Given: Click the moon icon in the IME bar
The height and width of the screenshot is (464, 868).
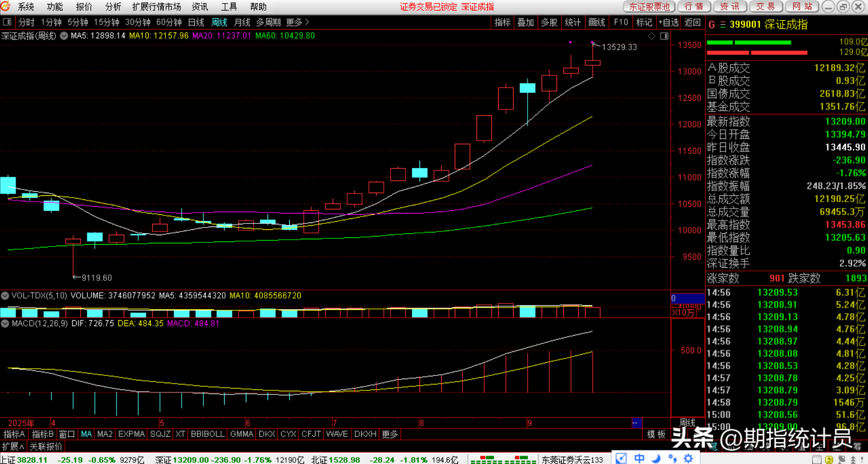Looking at the screenshot, I should (x=656, y=459).
